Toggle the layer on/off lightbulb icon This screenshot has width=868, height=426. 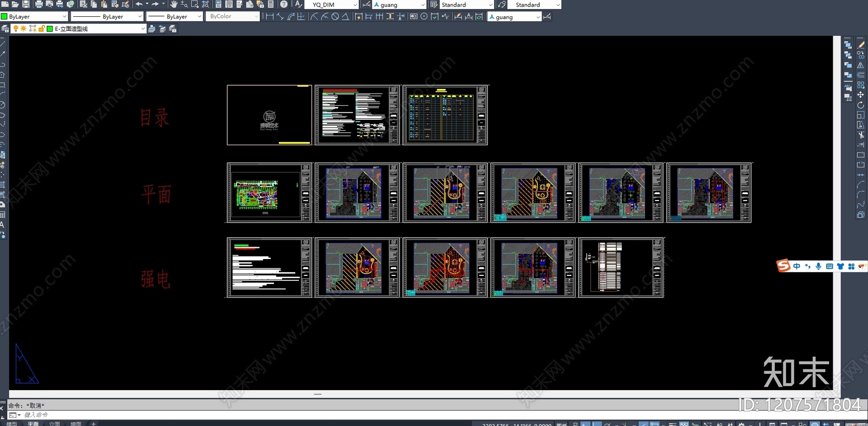pos(16,29)
